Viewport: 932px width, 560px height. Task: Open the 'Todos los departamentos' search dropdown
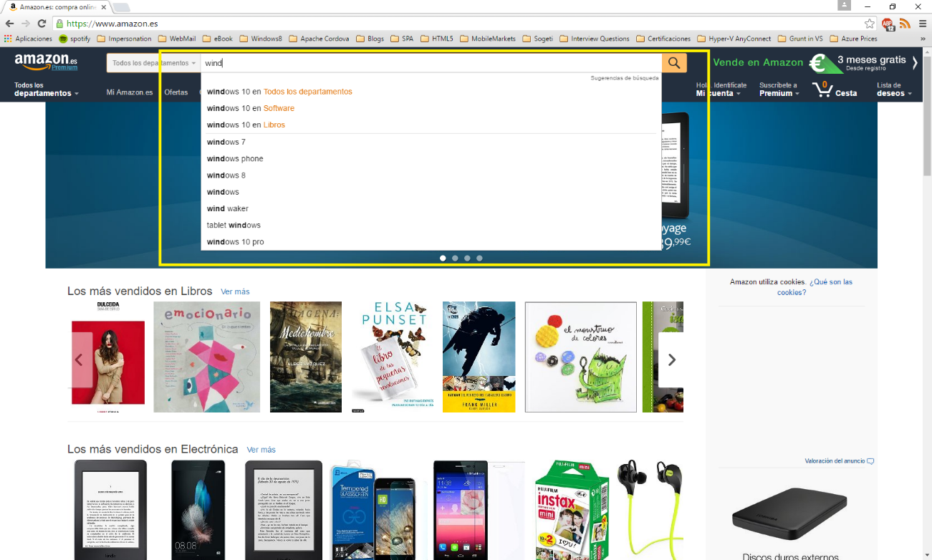152,62
